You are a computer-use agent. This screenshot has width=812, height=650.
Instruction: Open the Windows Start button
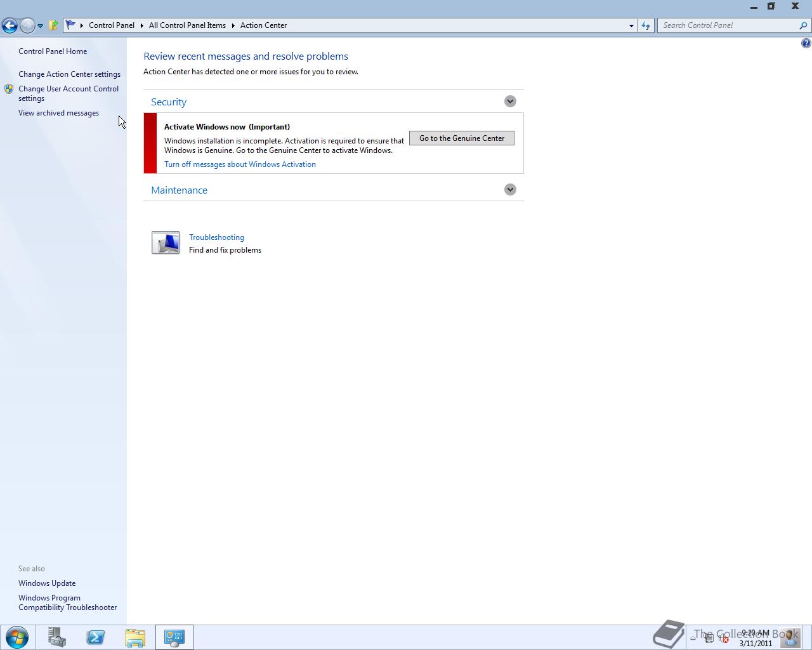[x=17, y=637]
